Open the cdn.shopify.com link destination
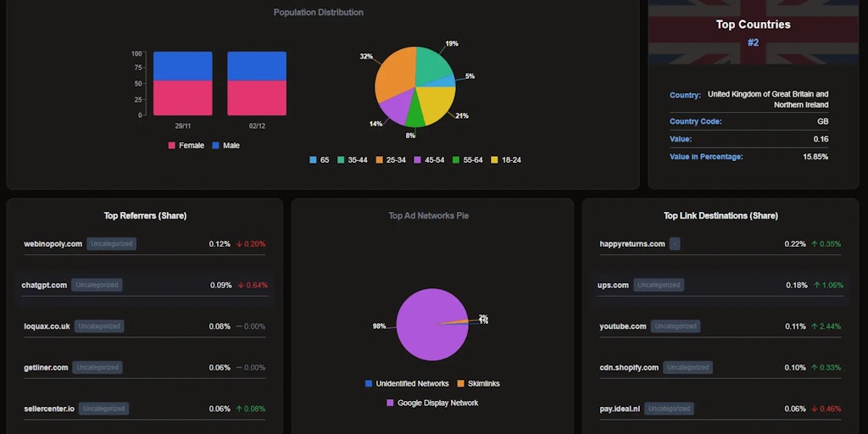 (629, 367)
